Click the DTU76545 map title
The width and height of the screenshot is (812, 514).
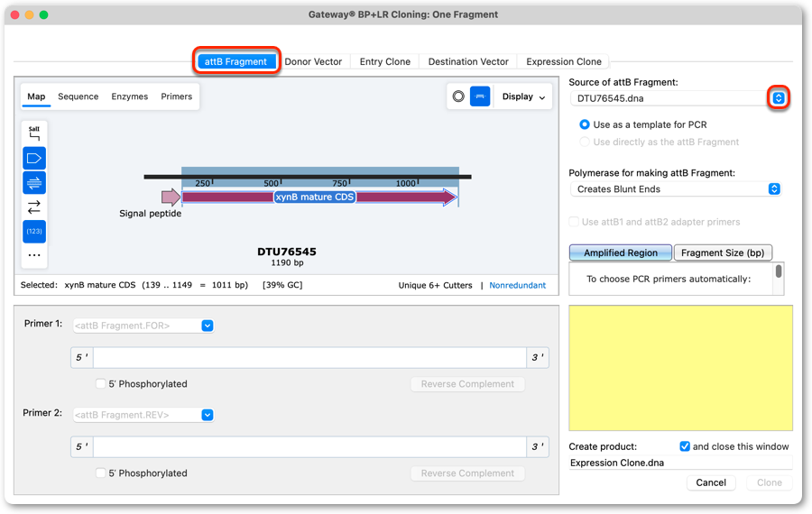tap(287, 252)
